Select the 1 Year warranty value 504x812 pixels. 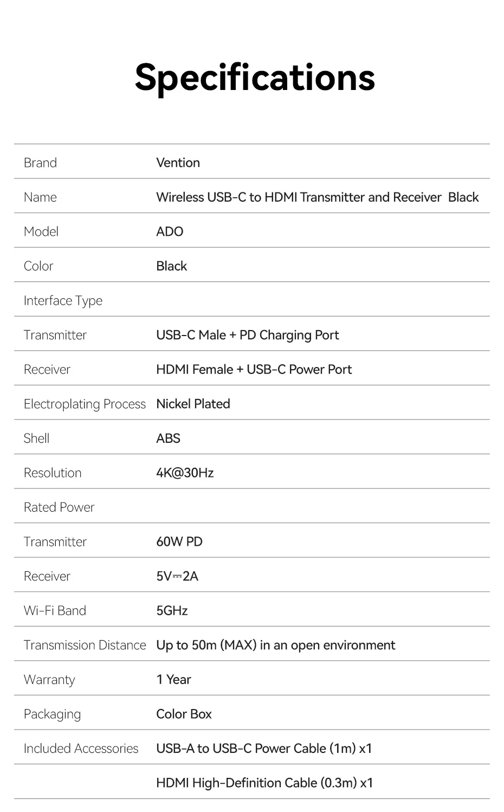click(173, 680)
